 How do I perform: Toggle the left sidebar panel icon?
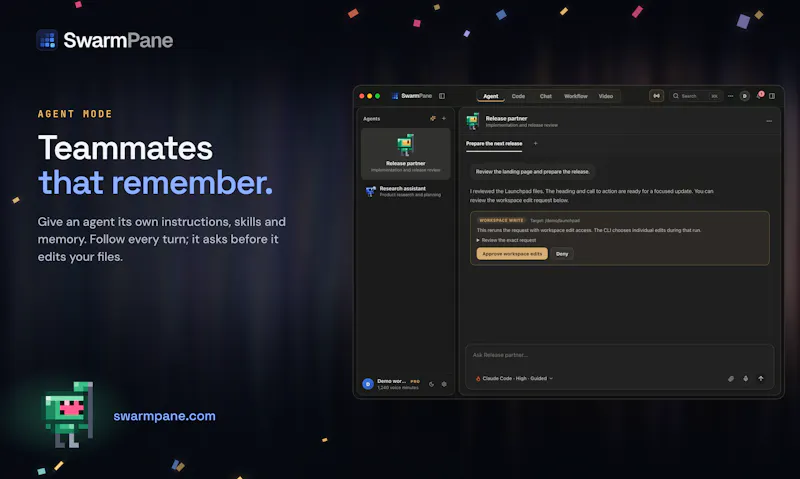[x=442, y=96]
